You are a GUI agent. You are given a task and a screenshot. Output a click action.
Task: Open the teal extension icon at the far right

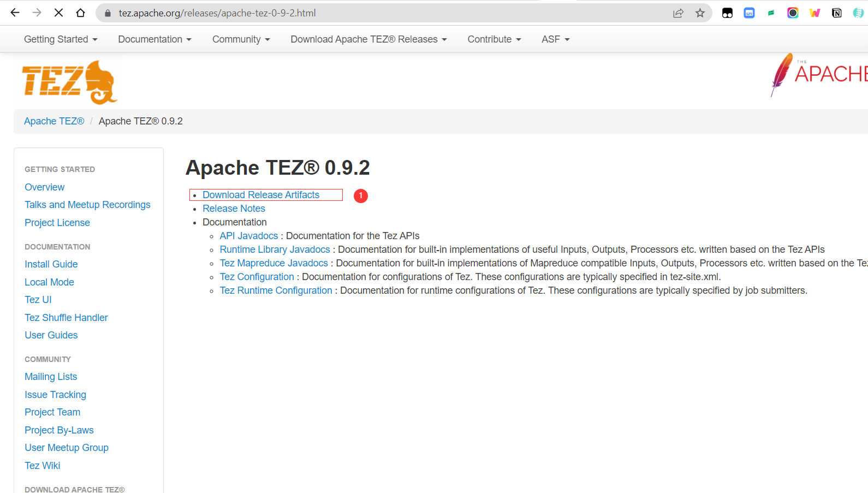(x=858, y=13)
